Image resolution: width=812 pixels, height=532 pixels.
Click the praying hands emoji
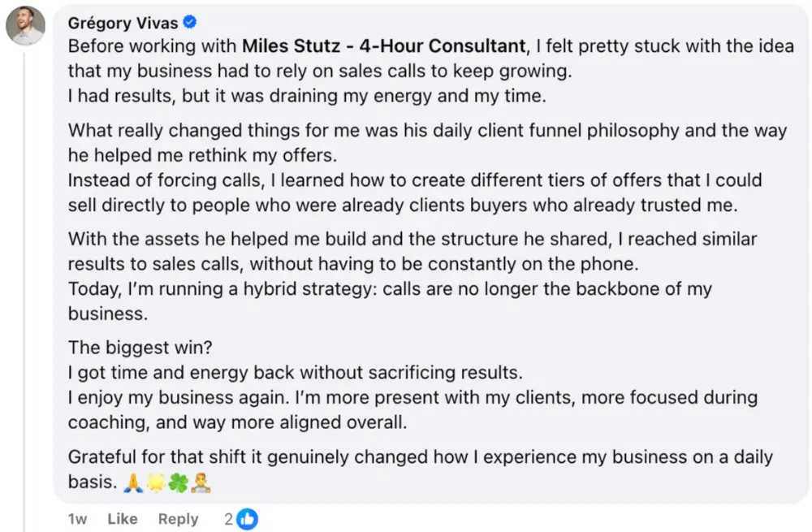tap(133, 482)
